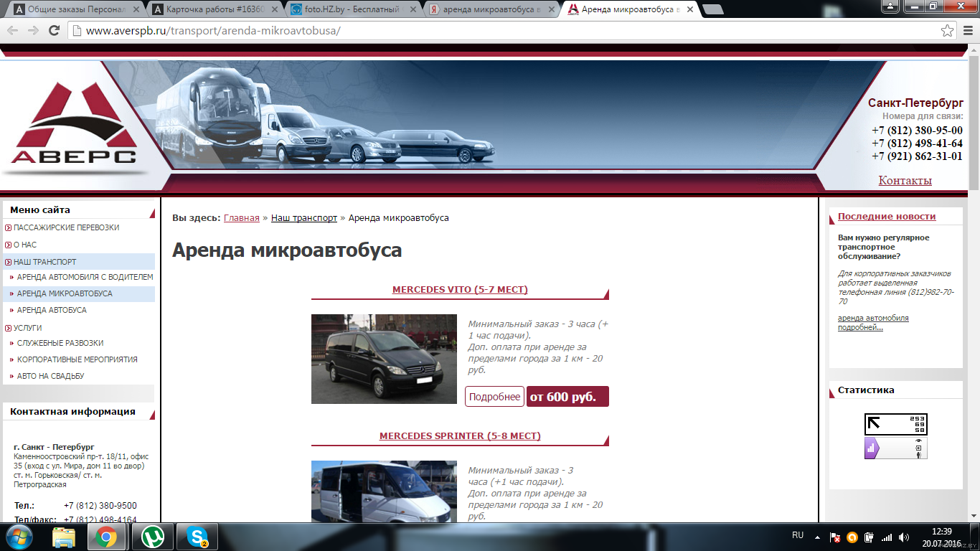
Task: Open Mercedes Vito (5-7 мест) link
Action: 460,290
